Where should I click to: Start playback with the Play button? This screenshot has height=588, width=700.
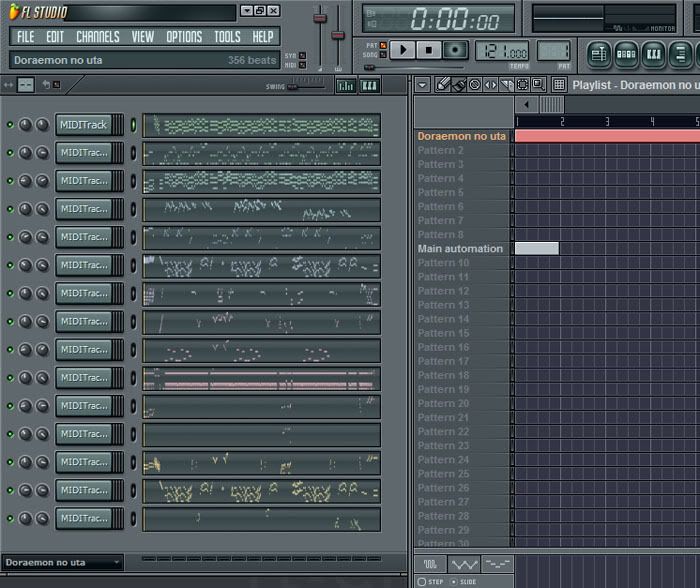tap(403, 50)
